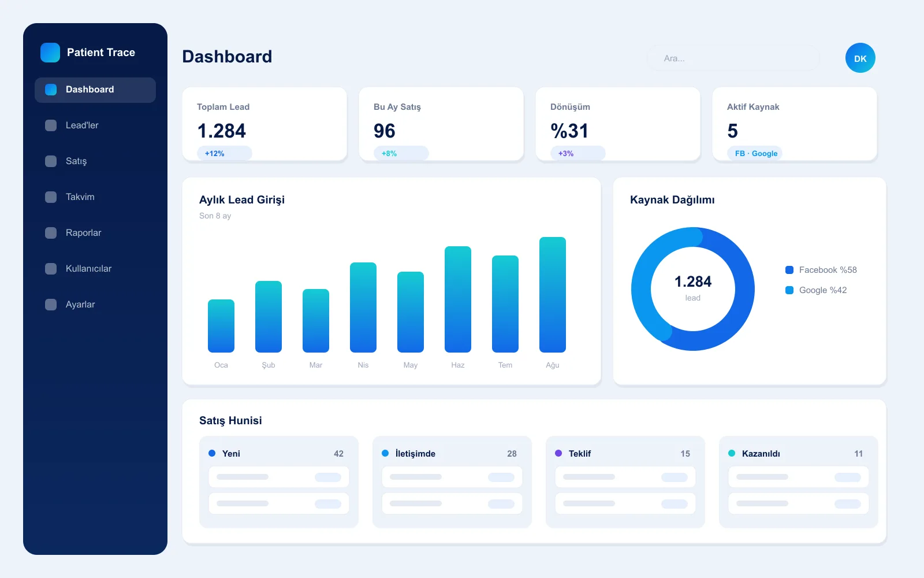This screenshot has width=924, height=578.
Task: Click the +12% badge on Toplam Lead
Action: [x=225, y=153]
